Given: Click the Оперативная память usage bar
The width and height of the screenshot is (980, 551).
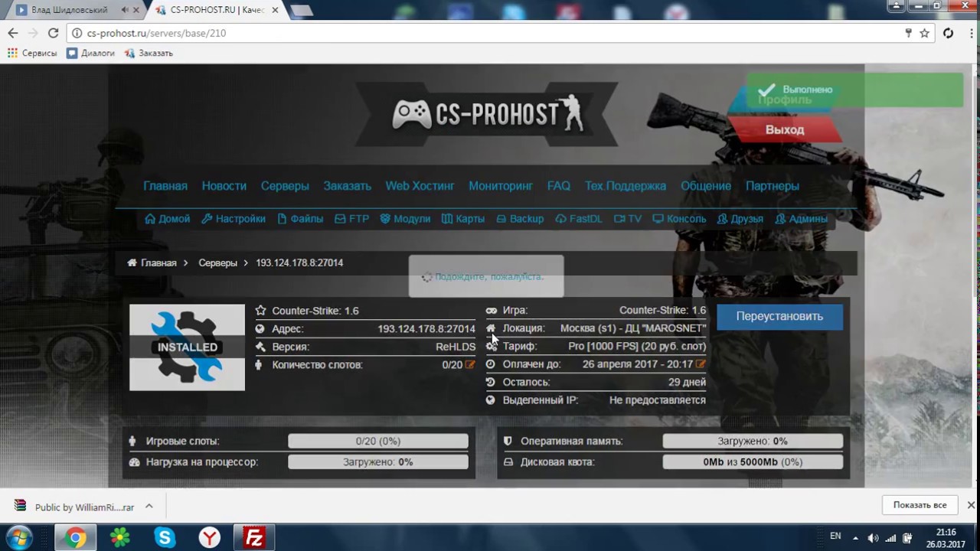Looking at the screenshot, I should point(753,441).
